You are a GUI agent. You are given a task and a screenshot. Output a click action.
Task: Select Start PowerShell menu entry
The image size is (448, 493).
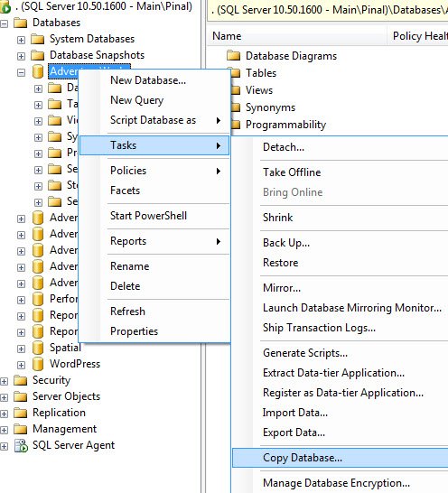154,216
